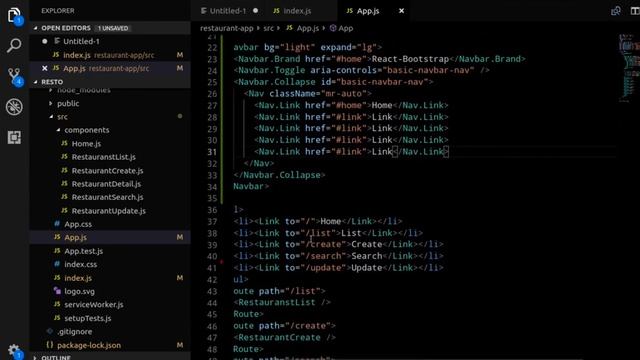
Task: Open the Source Control view
Action: coord(14,76)
